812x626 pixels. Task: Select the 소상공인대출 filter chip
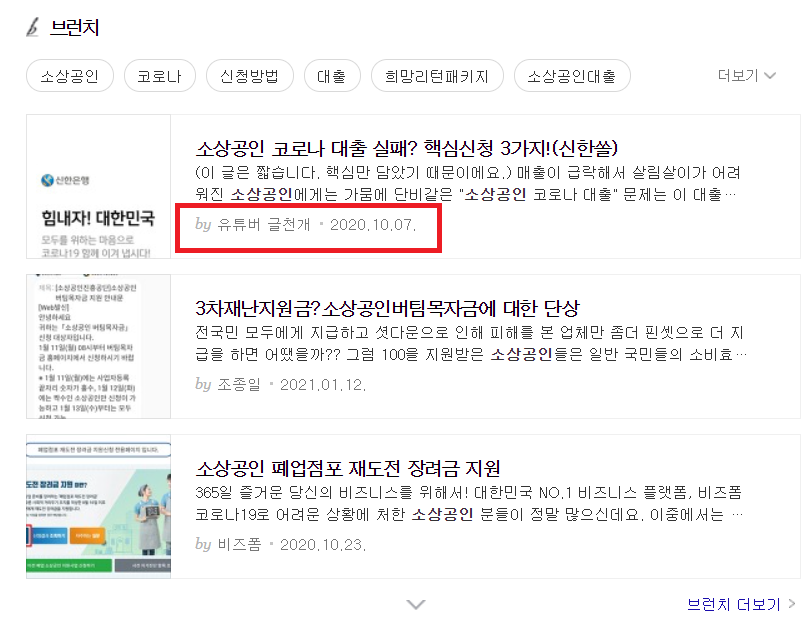pyautogui.click(x=570, y=74)
